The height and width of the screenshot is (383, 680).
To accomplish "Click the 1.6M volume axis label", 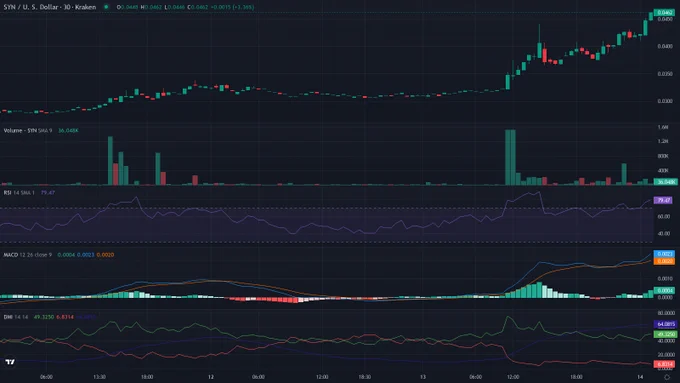I will point(663,127).
